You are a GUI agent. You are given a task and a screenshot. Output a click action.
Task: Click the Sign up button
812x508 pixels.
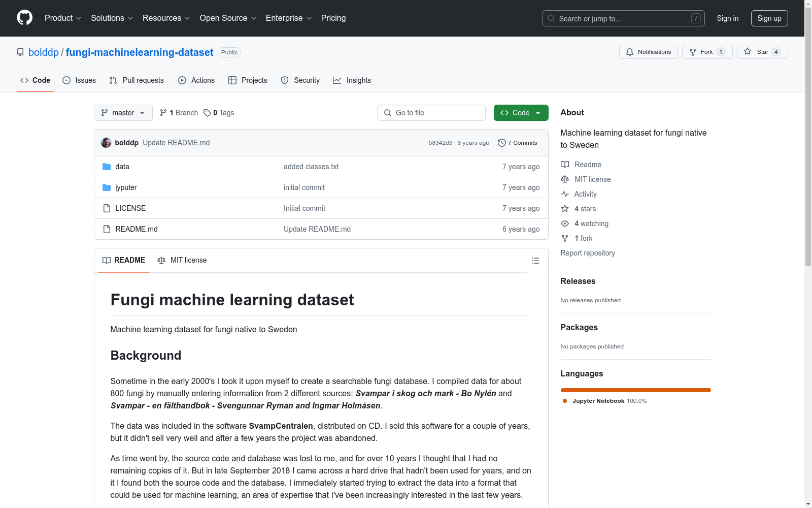[x=769, y=18]
